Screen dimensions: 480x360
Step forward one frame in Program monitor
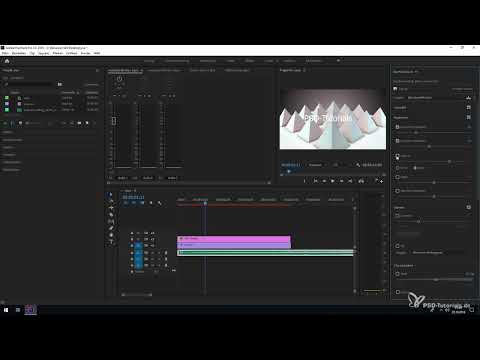tap(341, 181)
